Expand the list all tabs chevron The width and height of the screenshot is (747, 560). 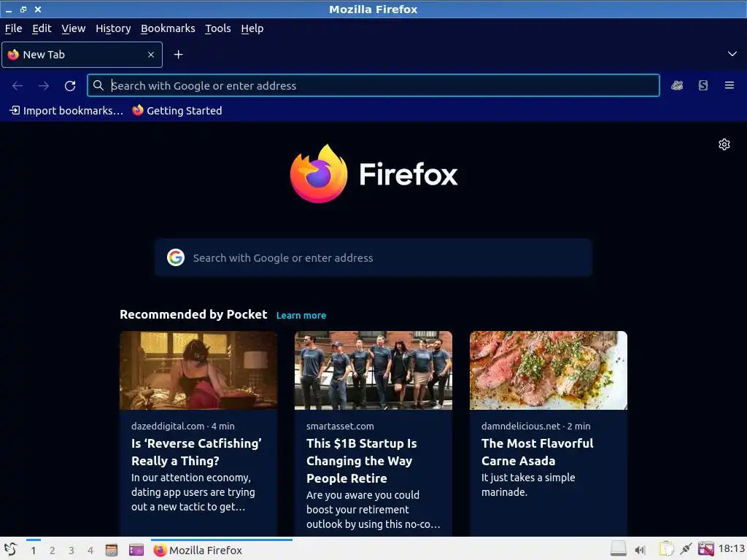732,54
